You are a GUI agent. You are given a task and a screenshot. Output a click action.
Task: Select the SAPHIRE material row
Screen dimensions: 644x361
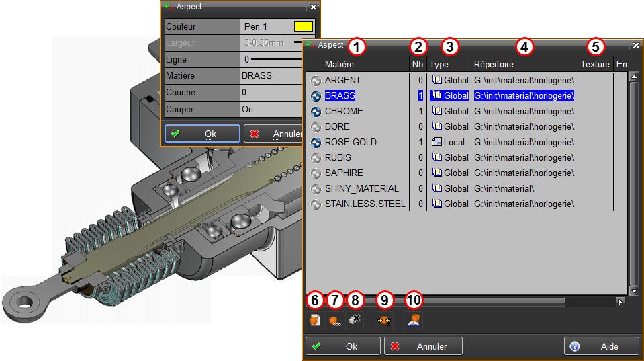pyautogui.click(x=346, y=173)
